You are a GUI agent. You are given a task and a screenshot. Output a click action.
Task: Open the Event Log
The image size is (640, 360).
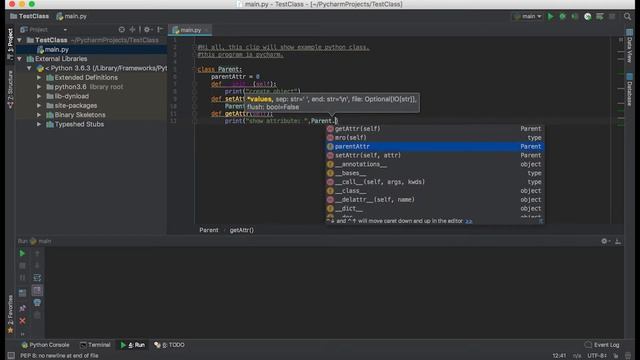[602, 345]
